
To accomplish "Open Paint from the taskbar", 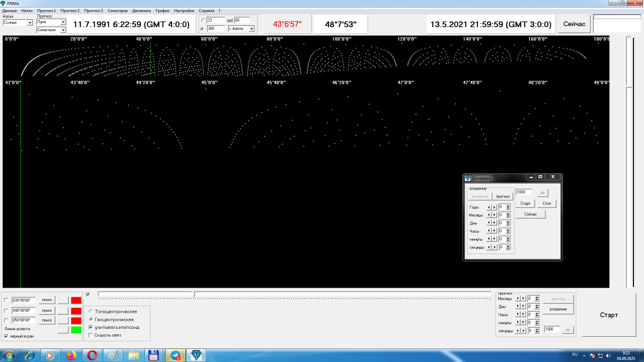I will pyautogui.click(x=113, y=355).
